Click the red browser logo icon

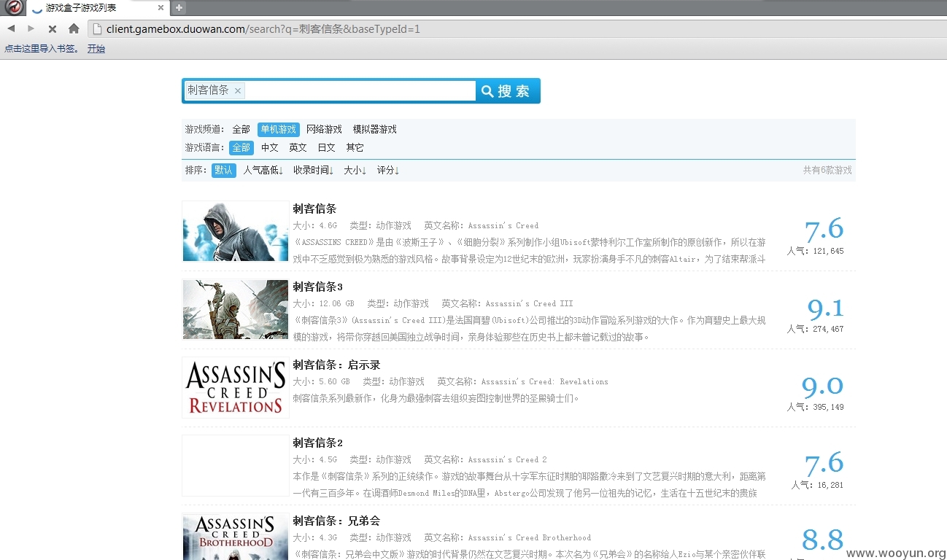[x=13, y=8]
